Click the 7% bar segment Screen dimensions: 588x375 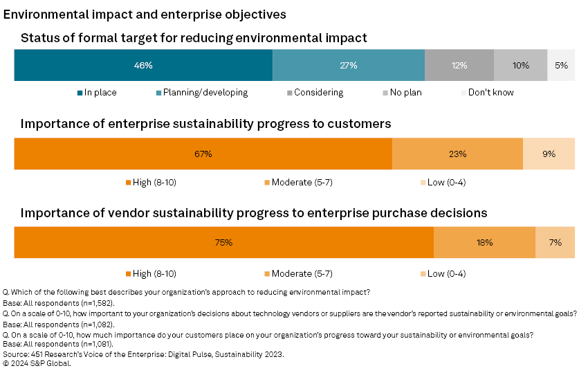(555, 243)
